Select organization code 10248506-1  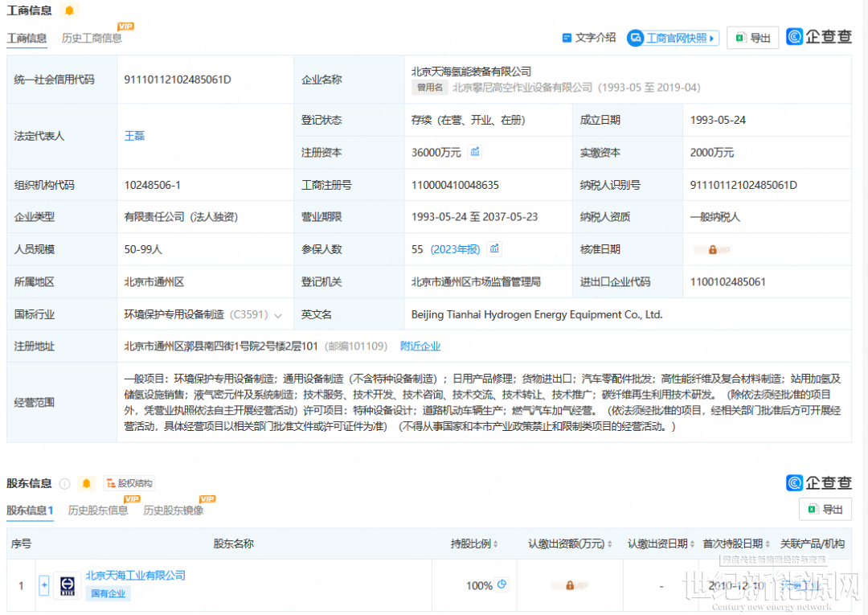point(152,186)
